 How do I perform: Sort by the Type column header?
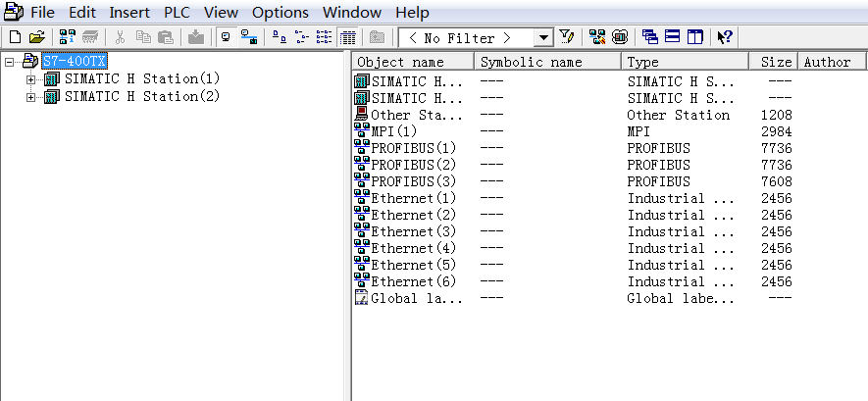click(686, 62)
